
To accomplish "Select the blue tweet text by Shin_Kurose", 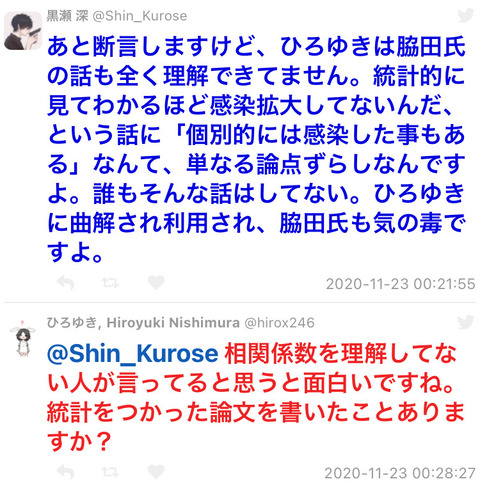I will click(256, 149).
